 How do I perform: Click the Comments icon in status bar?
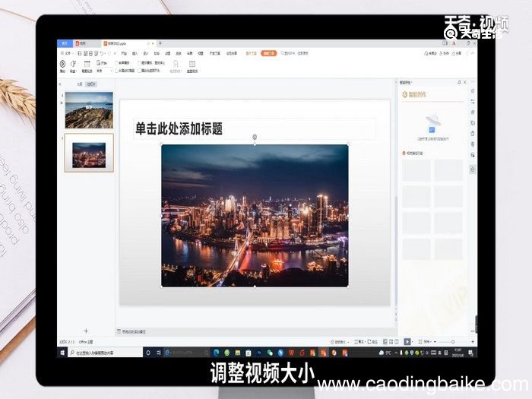(372, 342)
